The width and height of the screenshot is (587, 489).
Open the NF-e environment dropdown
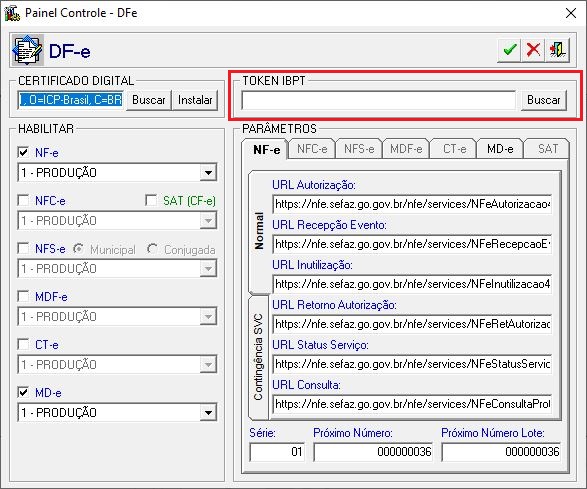point(208,173)
